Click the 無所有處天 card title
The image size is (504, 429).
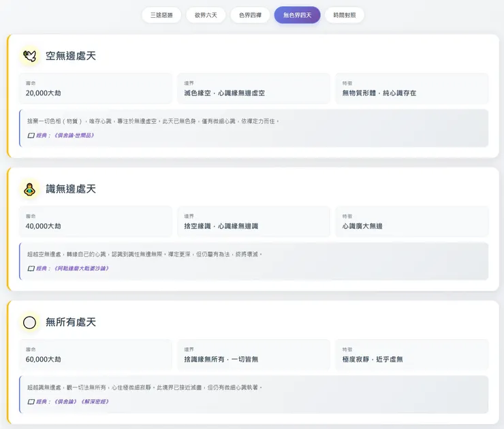point(71,322)
